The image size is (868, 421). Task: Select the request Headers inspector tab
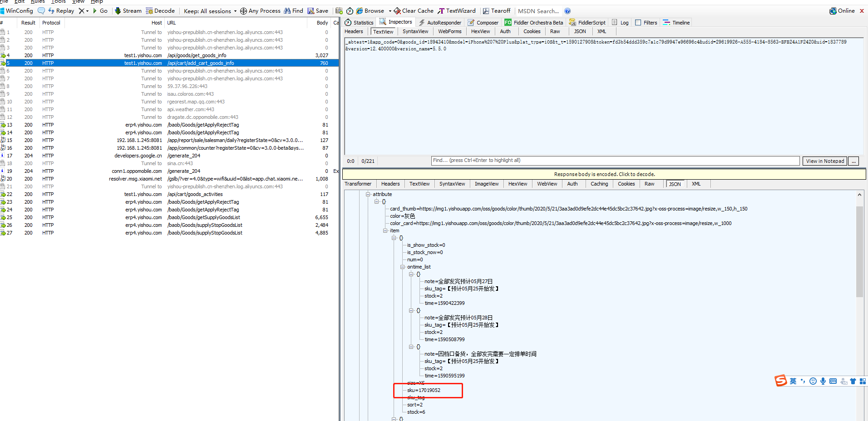tap(354, 31)
